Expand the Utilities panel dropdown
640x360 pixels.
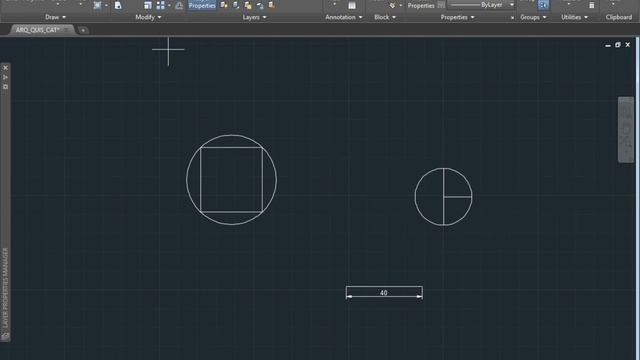(574, 17)
